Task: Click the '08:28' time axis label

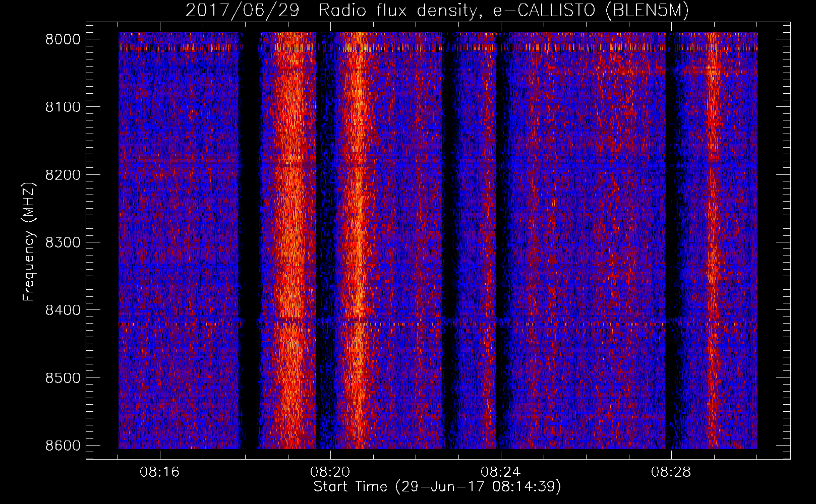Action: (671, 472)
